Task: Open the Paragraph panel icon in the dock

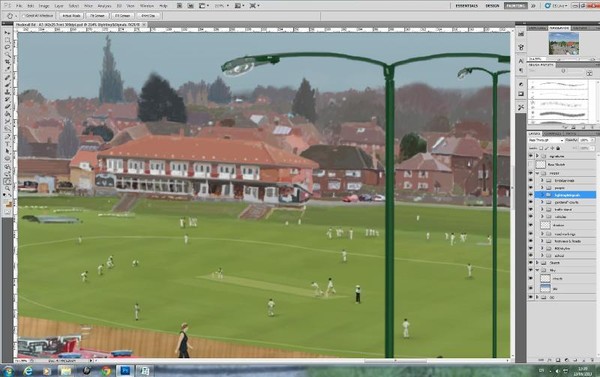Action: [521, 70]
